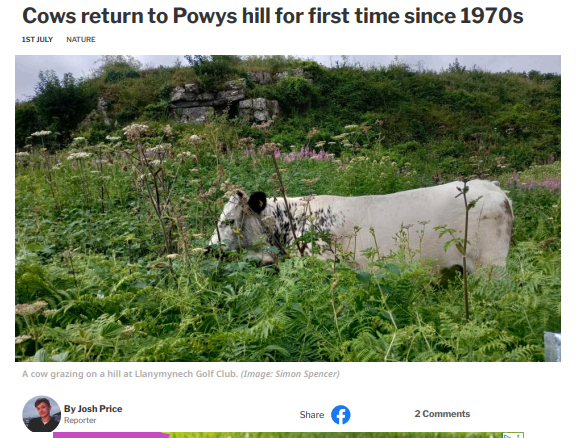
Task: Click the grey metal object at photo edge
Action: pos(552,347)
